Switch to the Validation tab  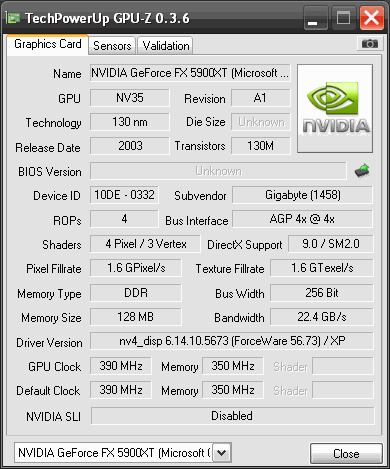pyautogui.click(x=166, y=46)
